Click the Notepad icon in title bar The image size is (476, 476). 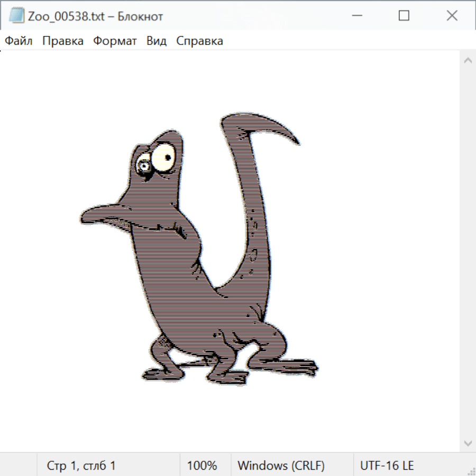pos(16,16)
